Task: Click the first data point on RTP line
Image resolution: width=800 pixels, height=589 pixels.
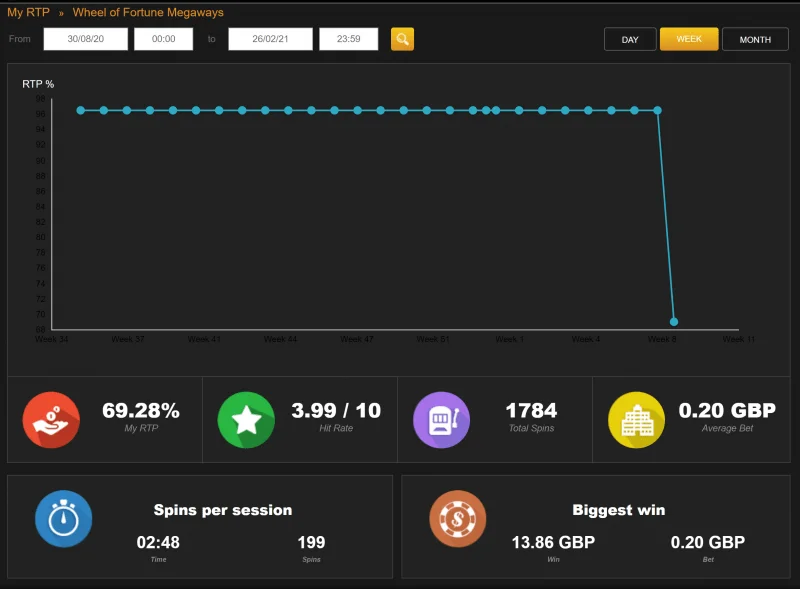Action: click(x=81, y=110)
